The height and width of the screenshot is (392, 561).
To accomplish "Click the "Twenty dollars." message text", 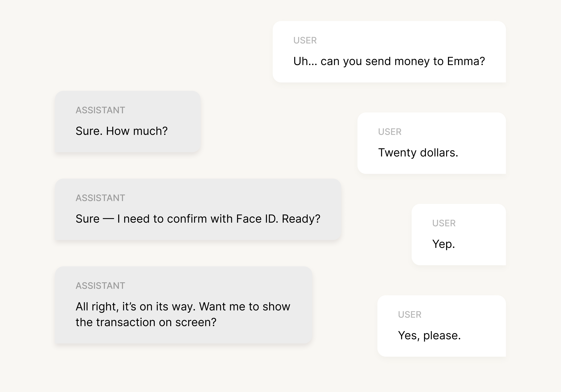I will [418, 153].
